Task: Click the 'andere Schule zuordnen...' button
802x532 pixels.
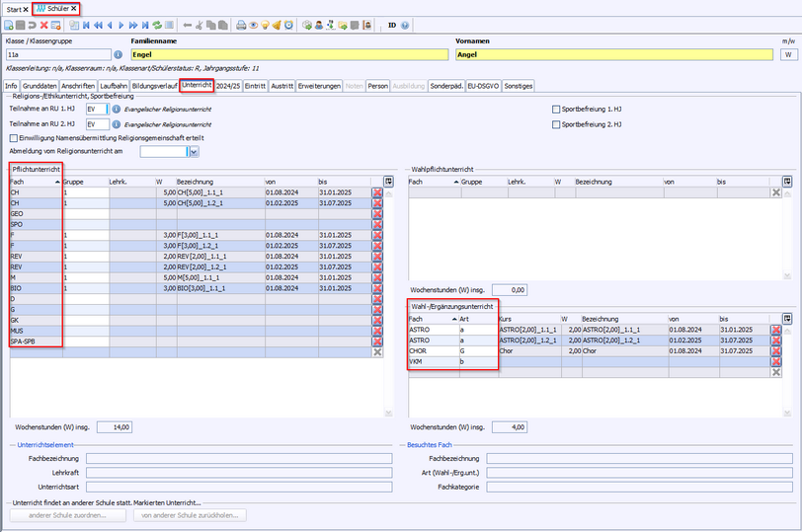Action: 67,515
